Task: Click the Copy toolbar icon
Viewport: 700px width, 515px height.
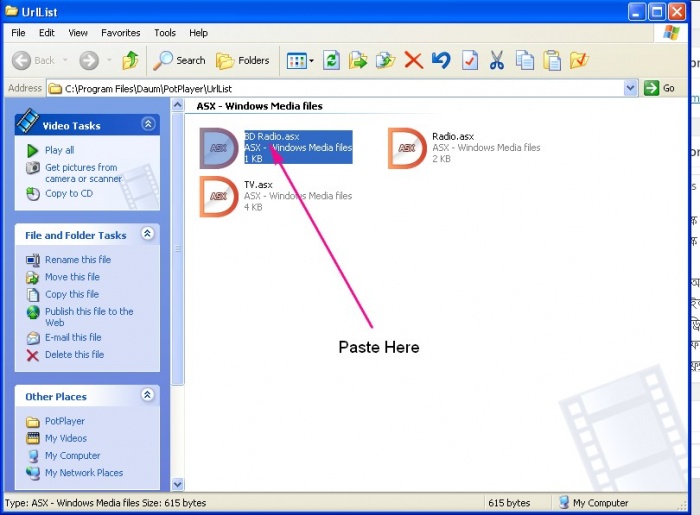Action: [x=525, y=60]
